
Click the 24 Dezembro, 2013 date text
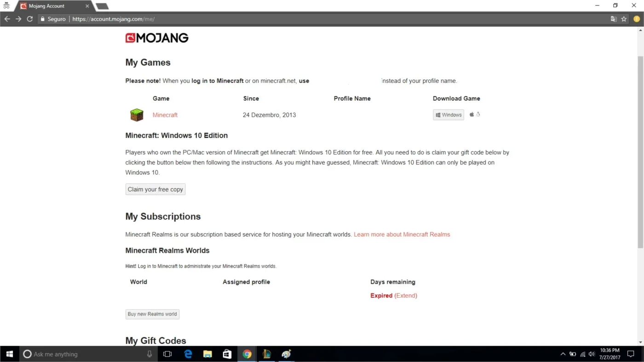[x=270, y=115]
